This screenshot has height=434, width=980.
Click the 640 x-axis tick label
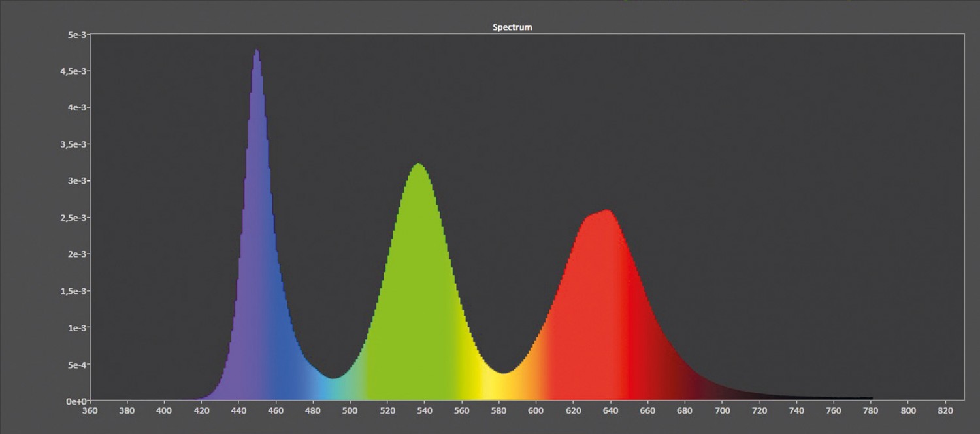tap(610, 411)
